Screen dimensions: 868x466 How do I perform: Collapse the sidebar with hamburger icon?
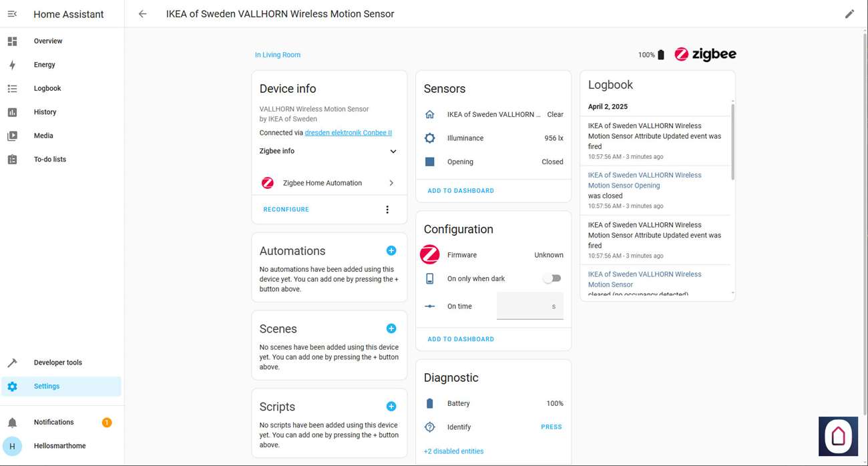(x=12, y=14)
